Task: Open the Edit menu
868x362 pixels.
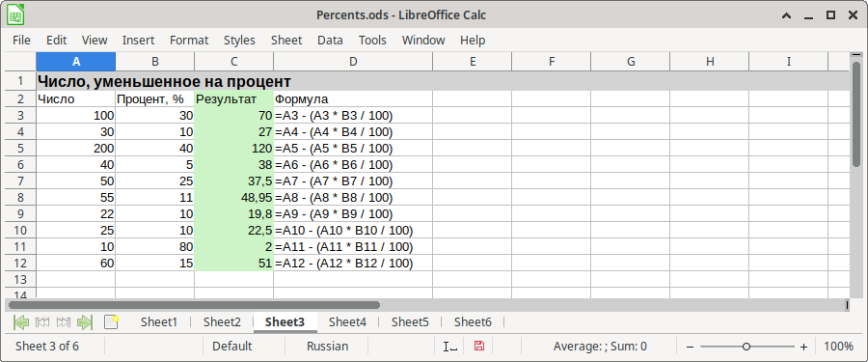Action: coord(57,41)
